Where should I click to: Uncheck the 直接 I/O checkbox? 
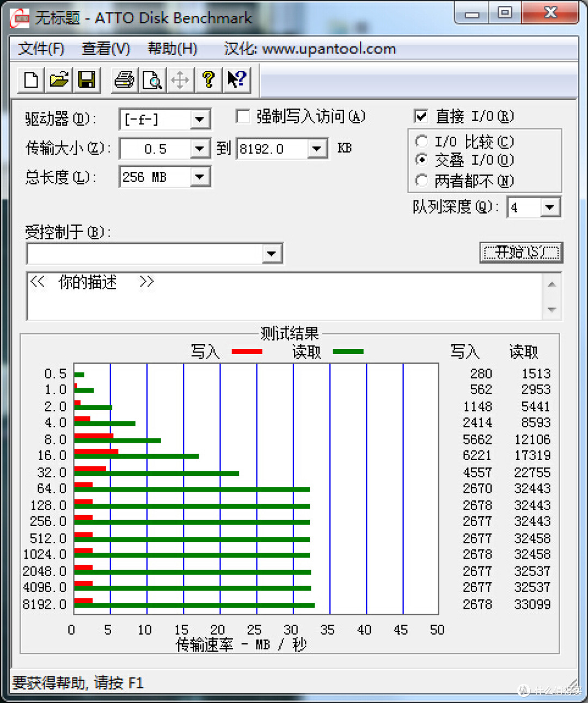[420, 116]
